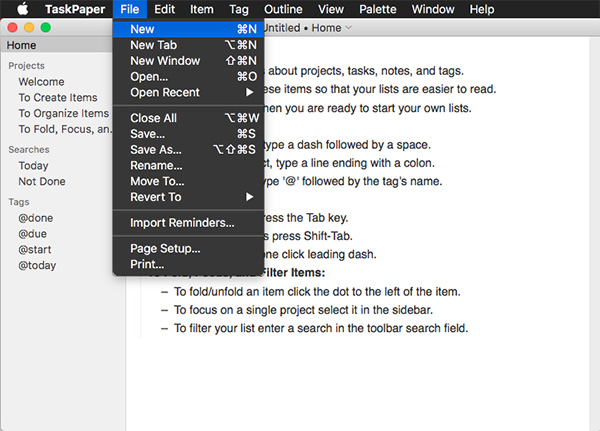Select To Fold, Focus project

click(x=65, y=129)
